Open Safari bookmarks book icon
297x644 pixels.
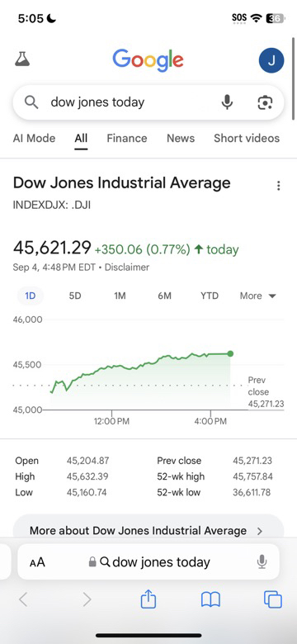(210, 599)
